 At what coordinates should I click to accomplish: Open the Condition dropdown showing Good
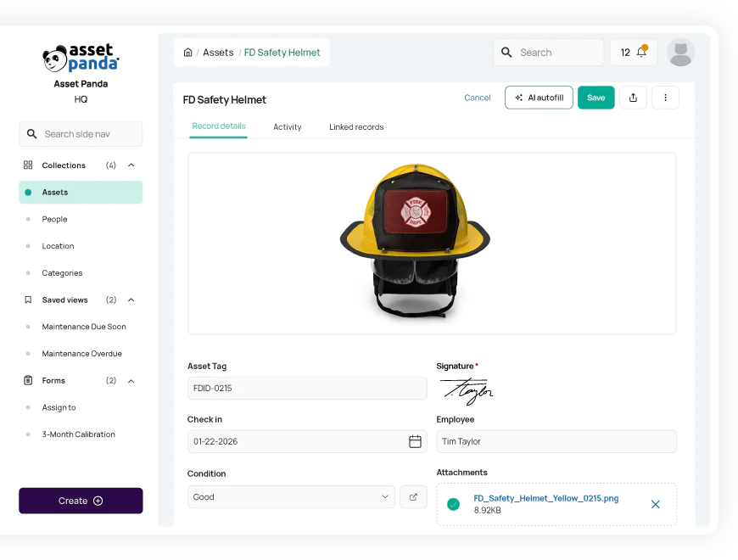tap(291, 497)
